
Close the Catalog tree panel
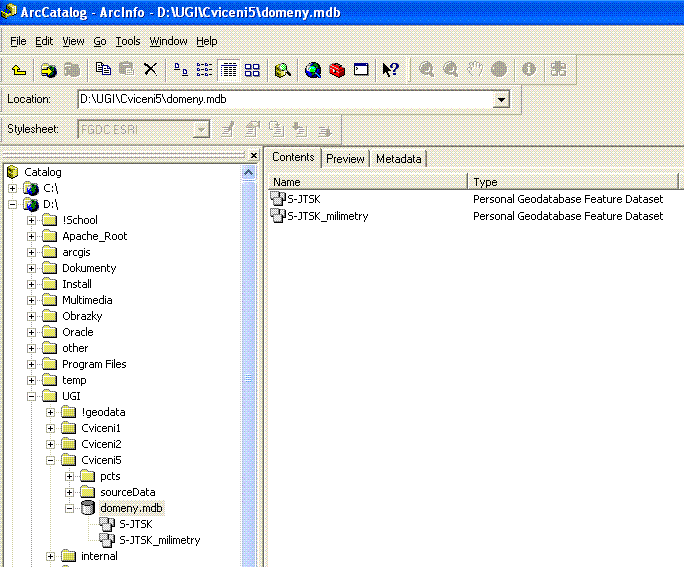[x=253, y=155]
